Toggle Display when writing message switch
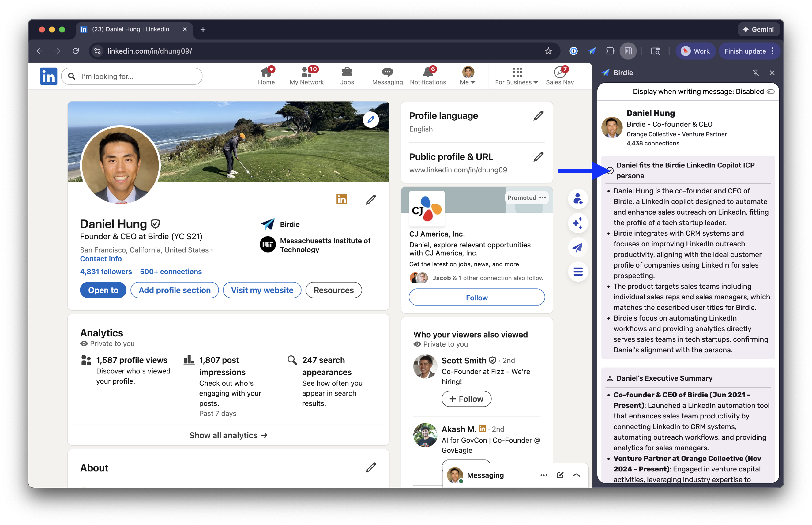This screenshot has height=525, width=812. (x=770, y=92)
